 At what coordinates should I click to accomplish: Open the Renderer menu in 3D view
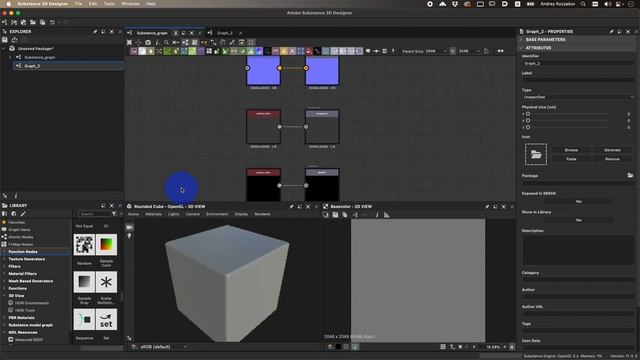tap(262, 214)
